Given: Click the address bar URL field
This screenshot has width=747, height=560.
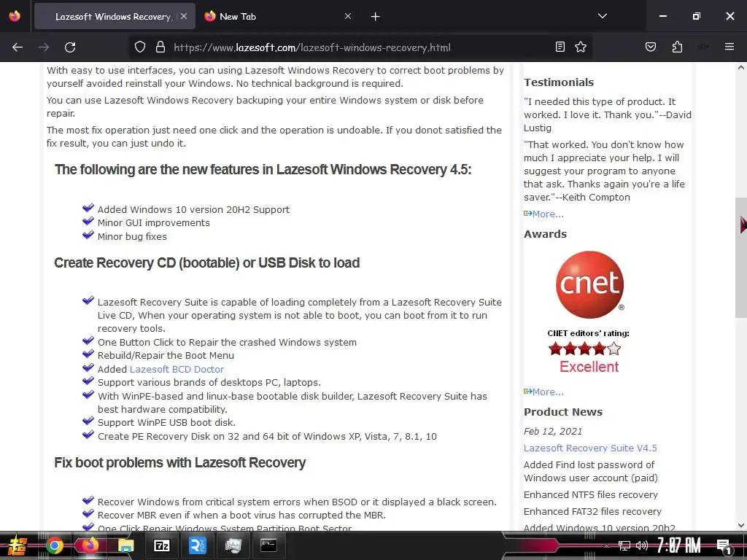Looking at the screenshot, I should 312,47.
